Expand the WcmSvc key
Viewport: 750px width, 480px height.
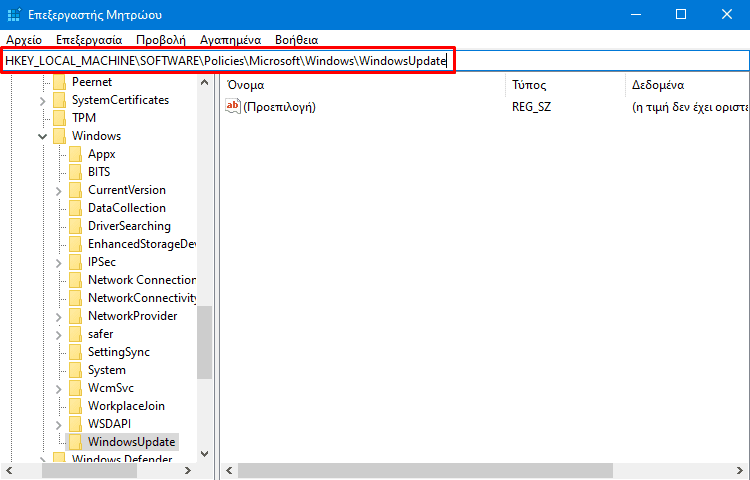[58, 389]
